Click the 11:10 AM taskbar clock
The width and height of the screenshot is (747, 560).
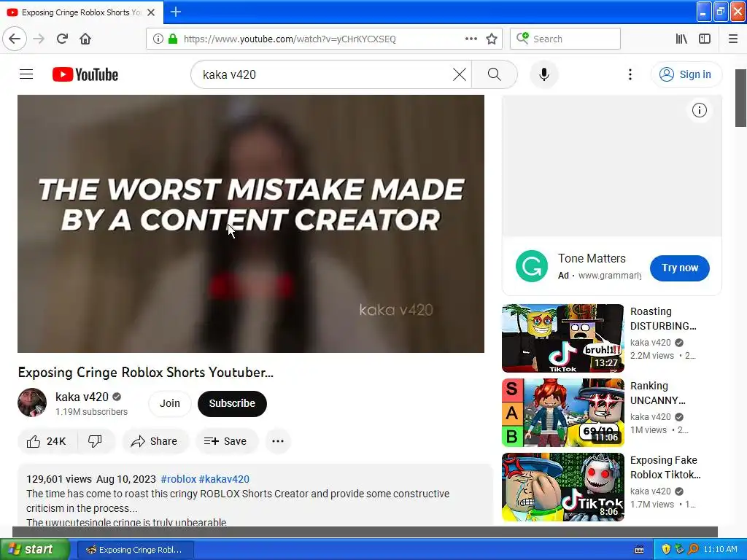pos(720,550)
